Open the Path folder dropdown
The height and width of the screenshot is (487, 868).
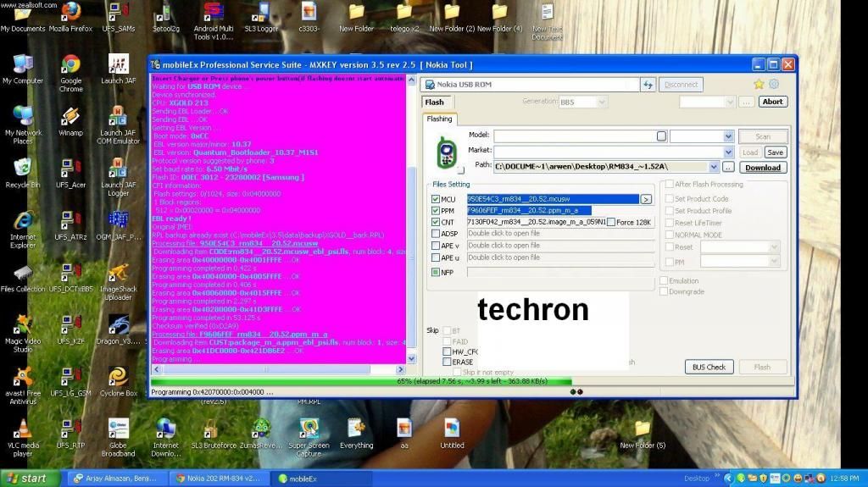[x=714, y=167]
